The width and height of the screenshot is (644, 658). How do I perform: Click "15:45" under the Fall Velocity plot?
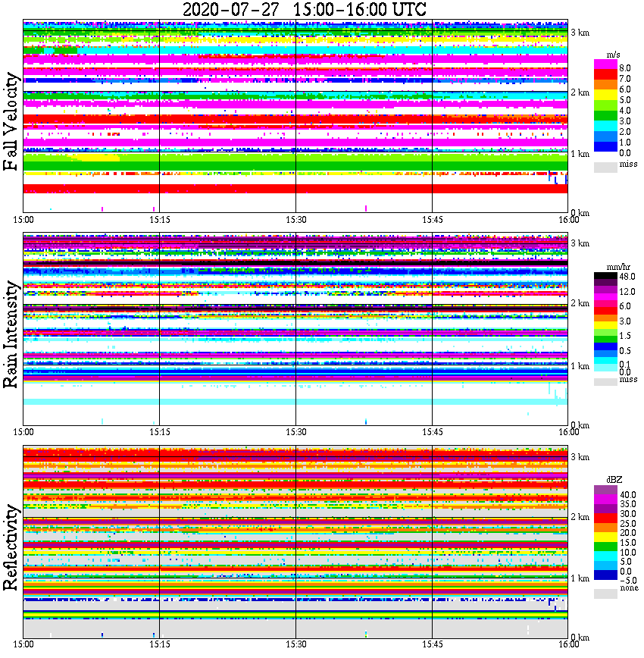pyautogui.click(x=433, y=220)
